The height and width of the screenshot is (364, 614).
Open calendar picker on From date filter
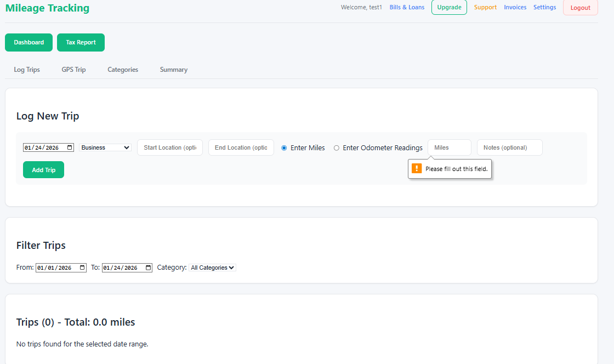[82, 268]
